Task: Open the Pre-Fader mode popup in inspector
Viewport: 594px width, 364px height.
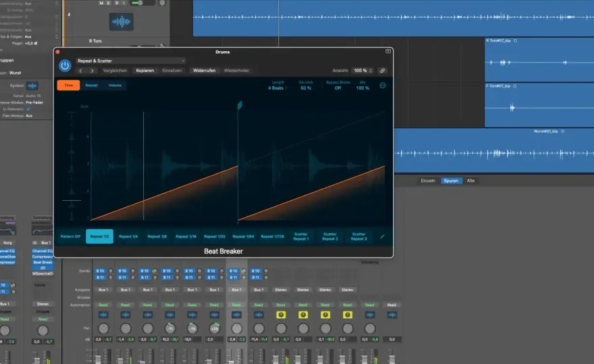Action: coord(34,102)
